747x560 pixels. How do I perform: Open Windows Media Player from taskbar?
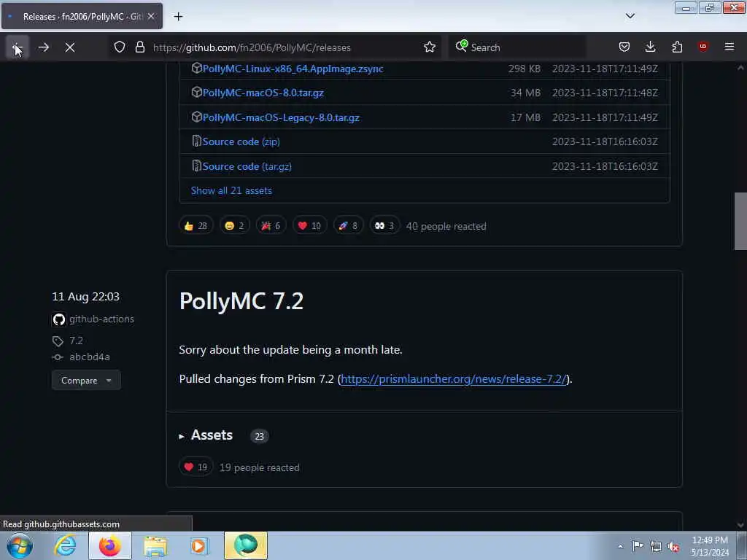pyautogui.click(x=200, y=545)
